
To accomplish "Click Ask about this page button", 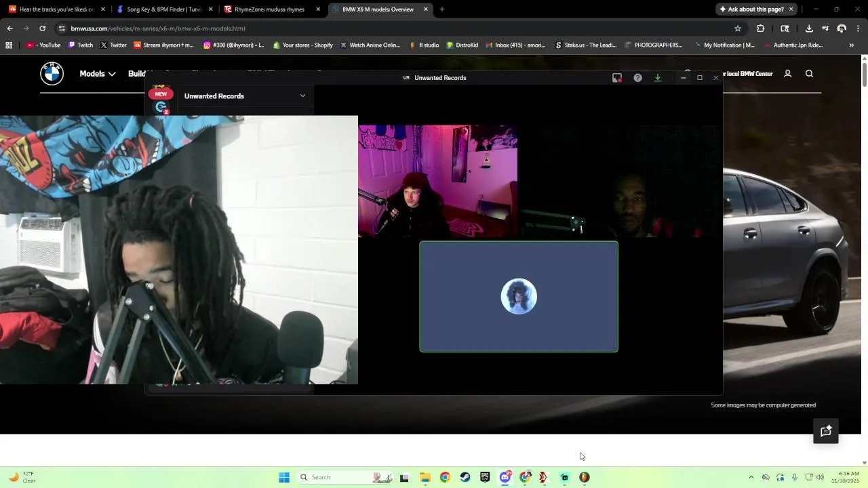I will point(751,9).
